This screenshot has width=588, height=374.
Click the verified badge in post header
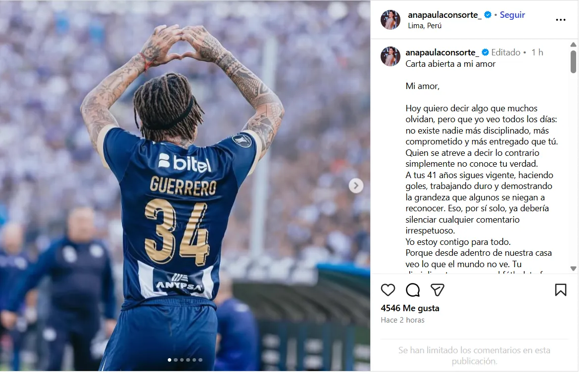point(488,15)
